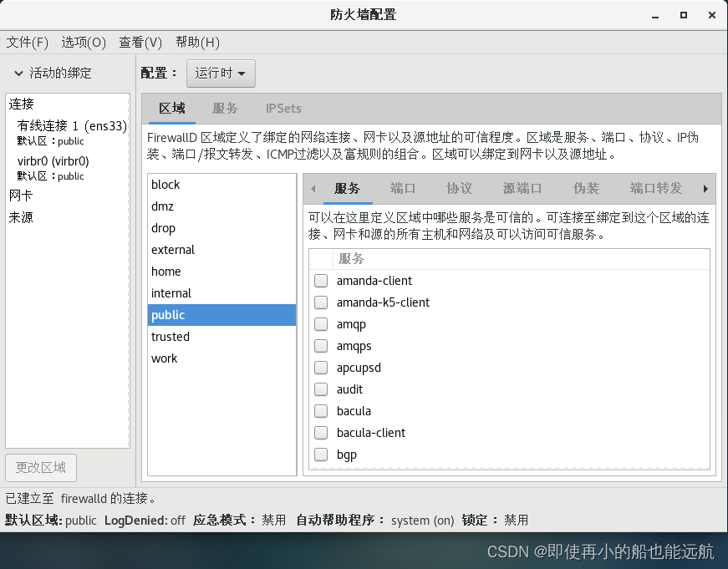Check the audit service box
Image resolution: width=728 pixels, height=569 pixels.
pos(321,389)
